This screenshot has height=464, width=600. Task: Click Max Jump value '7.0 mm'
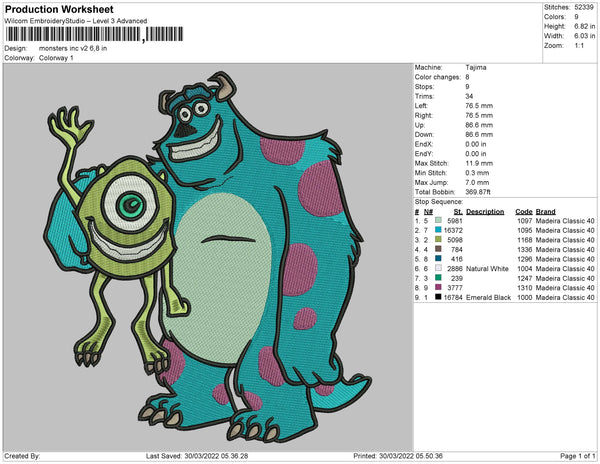[x=477, y=182]
